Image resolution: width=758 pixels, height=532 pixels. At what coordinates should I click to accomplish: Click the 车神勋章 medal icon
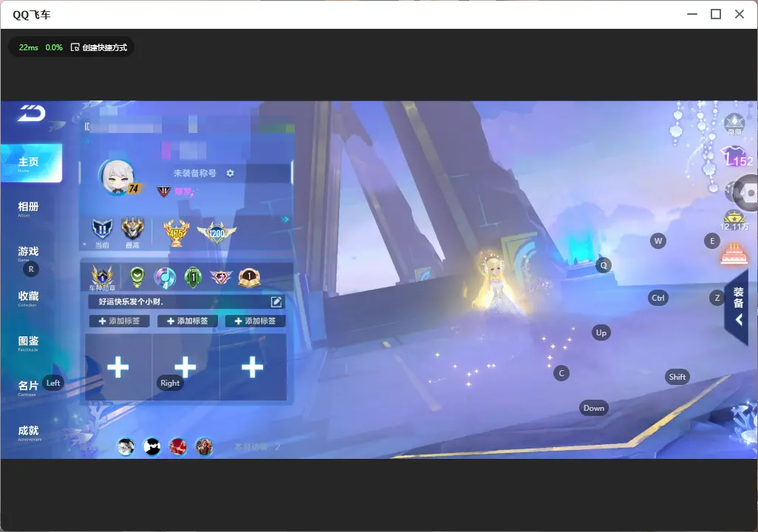click(103, 278)
